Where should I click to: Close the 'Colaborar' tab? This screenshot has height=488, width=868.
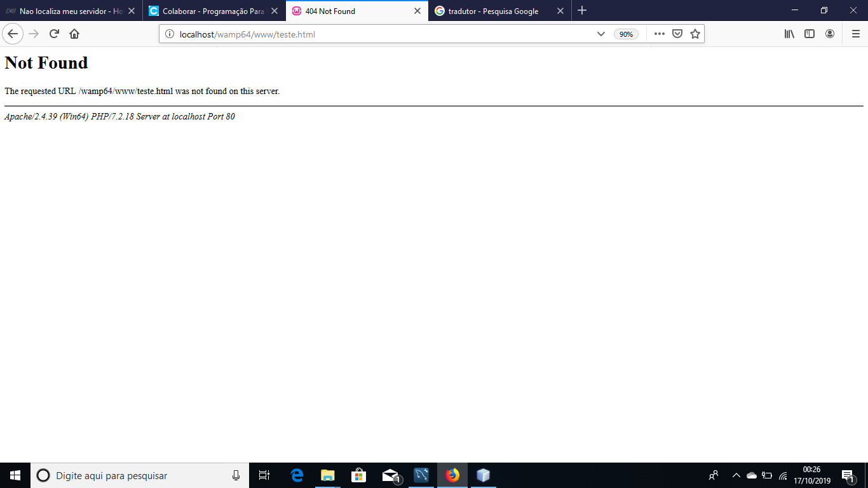[275, 11]
